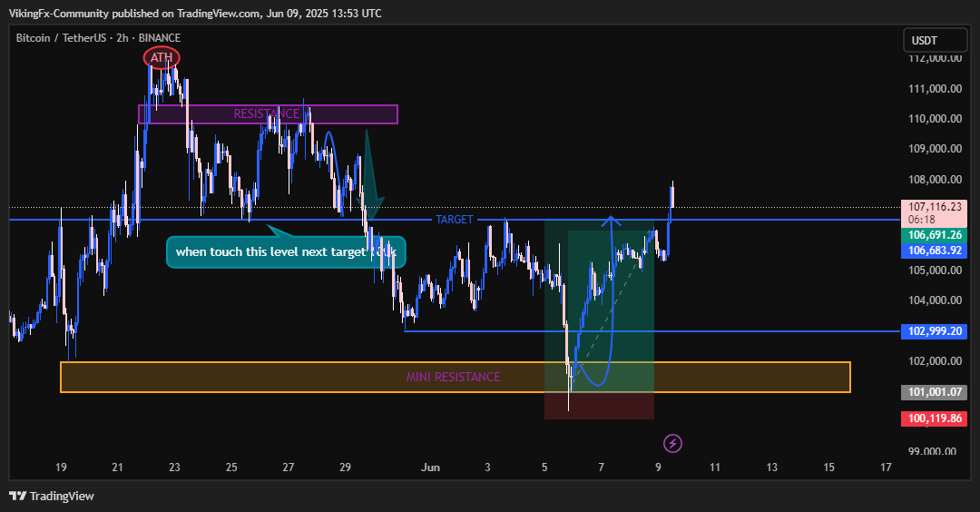980x512 pixels.
Task: Click the 19 date on time axis
Action: tap(61, 468)
